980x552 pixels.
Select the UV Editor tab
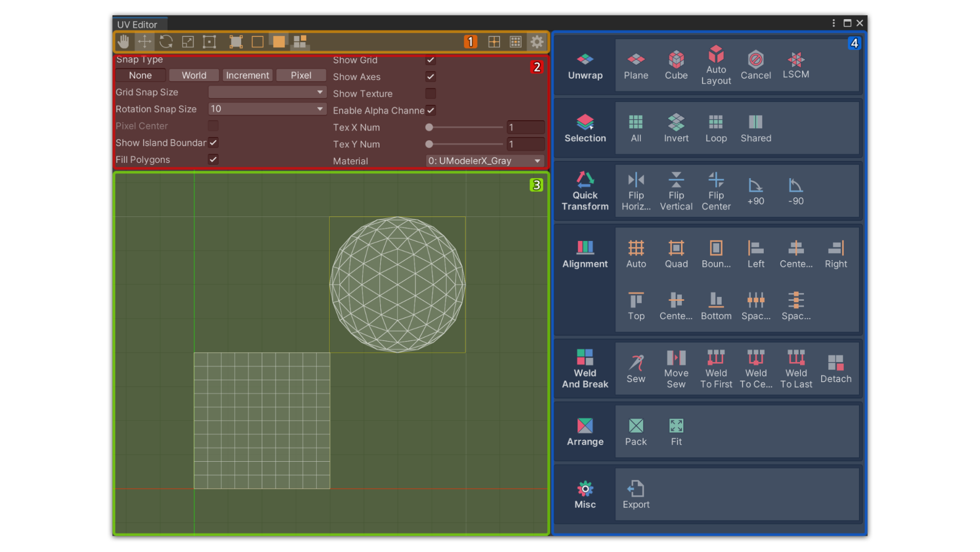pyautogui.click(x=137, y=25)
